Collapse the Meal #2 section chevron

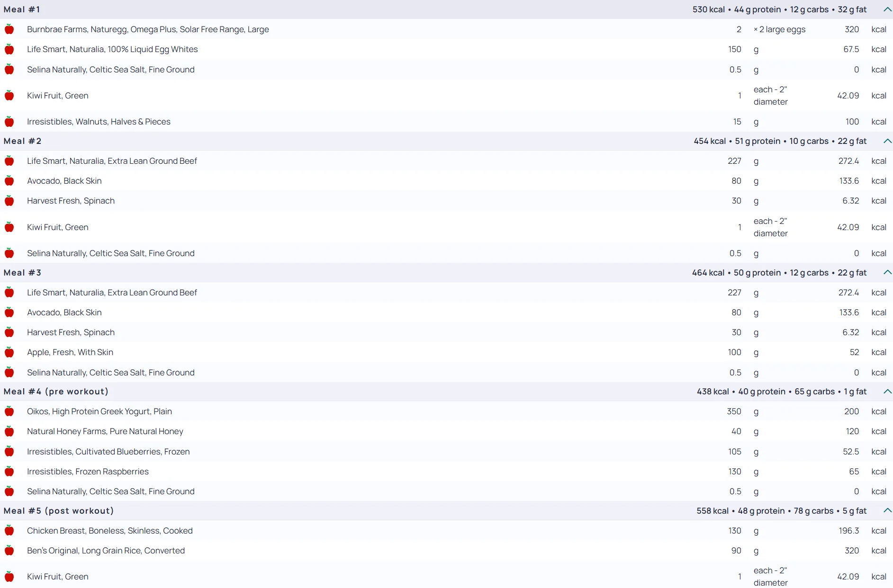pos(887,141)
